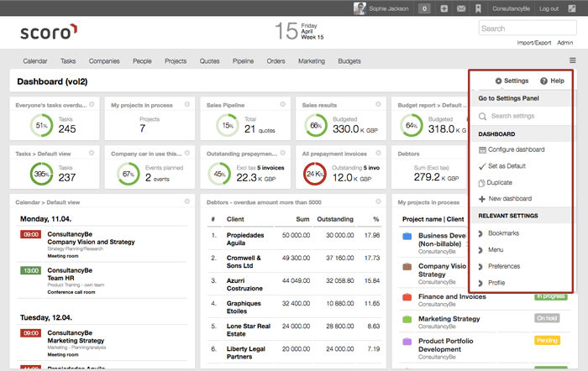Click the bookmark icon in top bar
The image size is (588, 371).
pos(478,8)
